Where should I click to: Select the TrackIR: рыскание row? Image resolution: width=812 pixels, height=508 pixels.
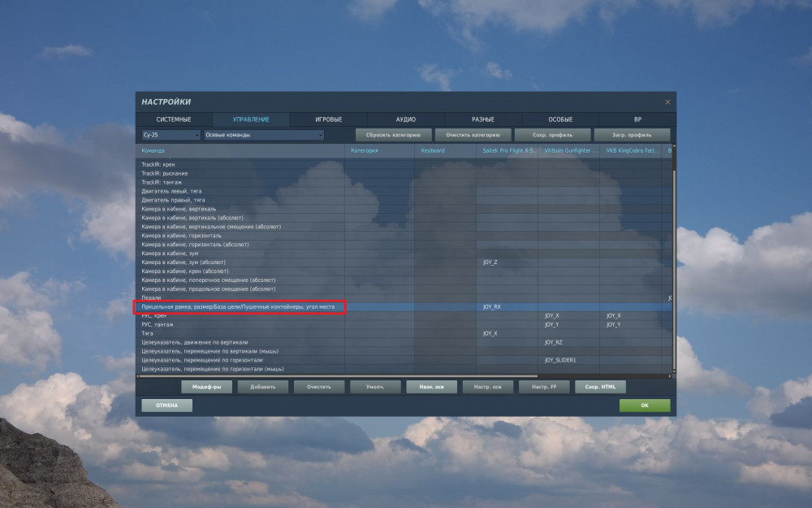pyautogui.click(x=404, y=173)
